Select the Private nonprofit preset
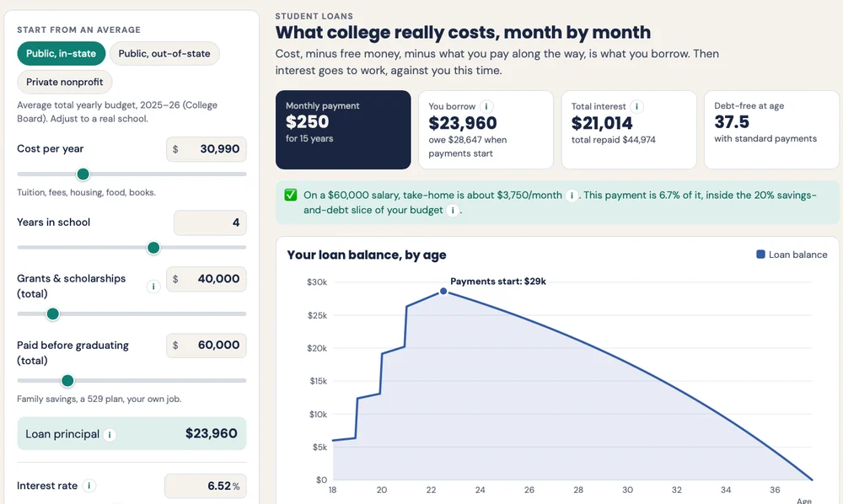The width and height of the screenshot is (843, 504). tap(65, 83)
